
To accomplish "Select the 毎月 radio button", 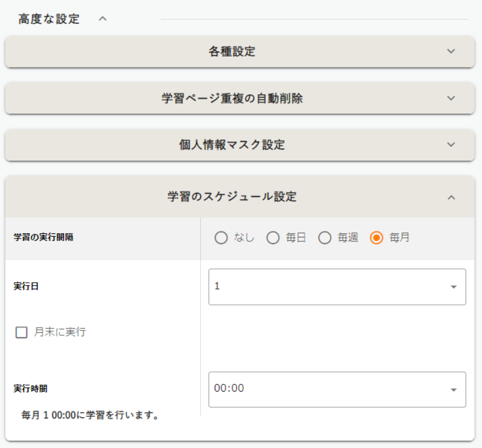I will click(377, 238).
